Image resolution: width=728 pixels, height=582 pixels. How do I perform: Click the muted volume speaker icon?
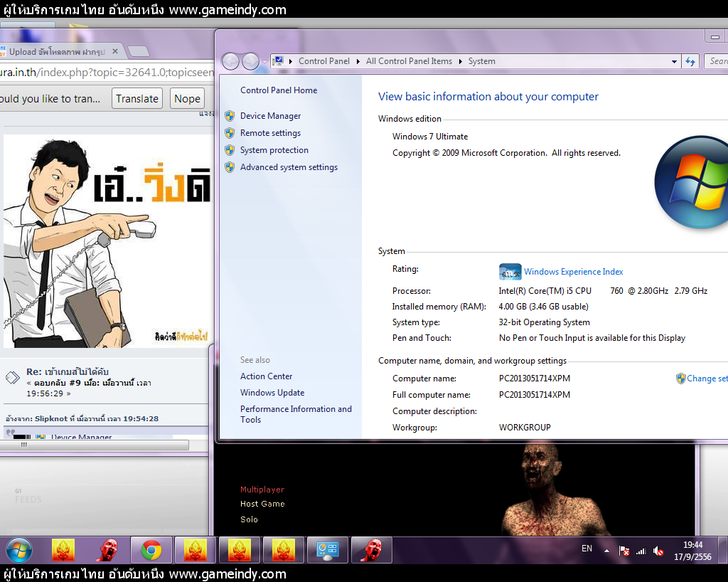pyautogui.click(x=658, y=551)
